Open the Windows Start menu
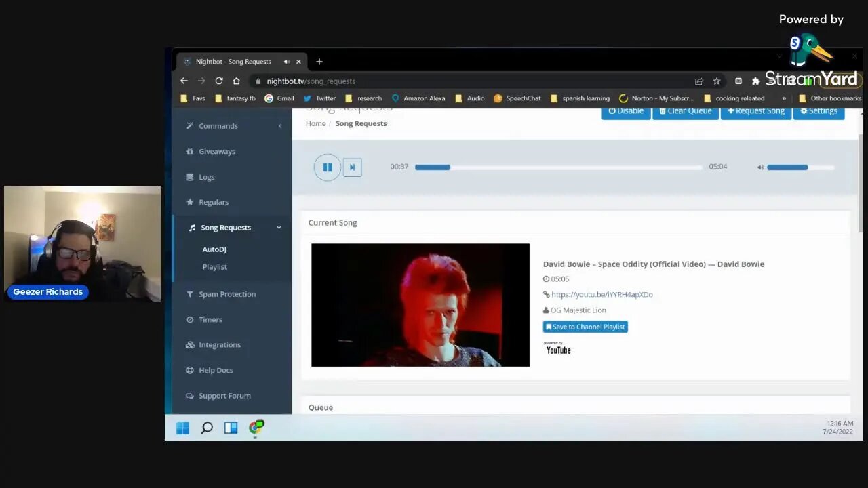Image resolution: width=868 pixels, height=488 pixels. [x=183, y=428]
